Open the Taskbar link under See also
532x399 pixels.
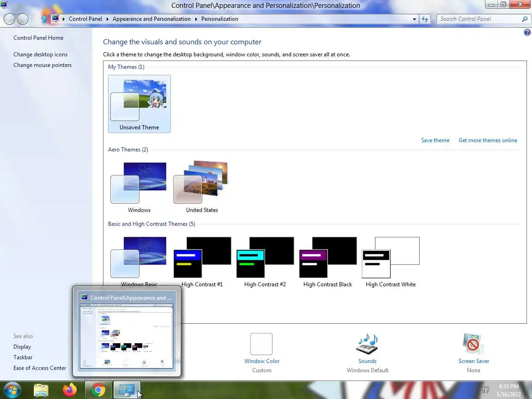pyautogui.click(x=23, y=357)
